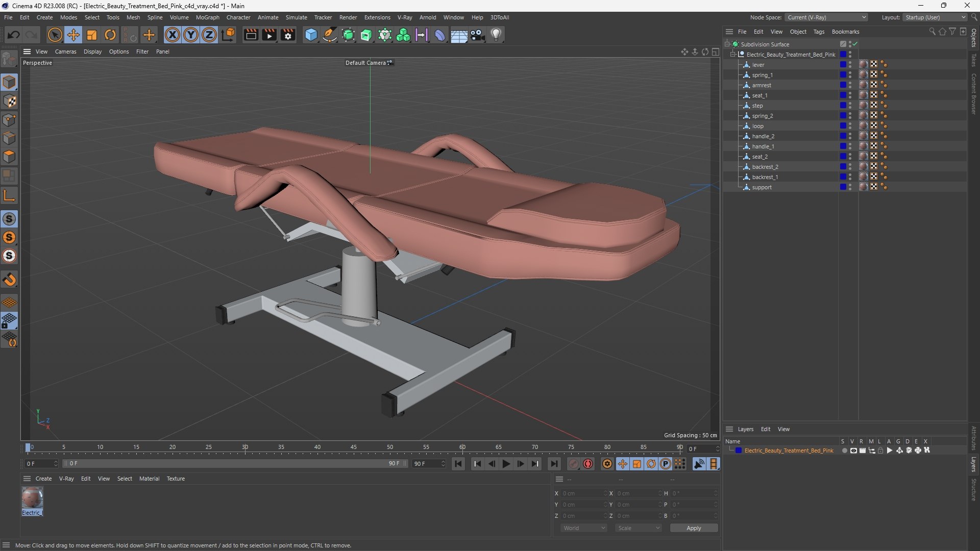This screenshot has height=551, width=980.
Task: Open the Layout Startup dropdown
Action: coord(935,17)
